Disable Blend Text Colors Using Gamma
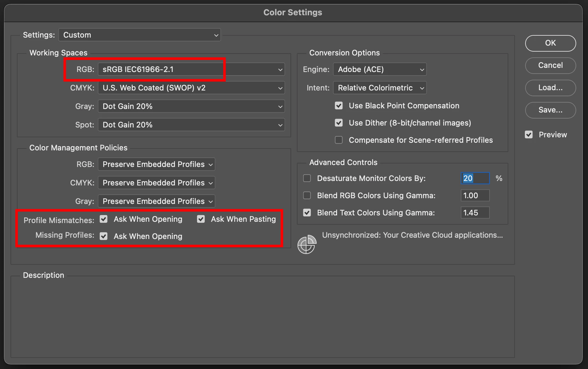588x369 pixels. (x=307, y=213)
